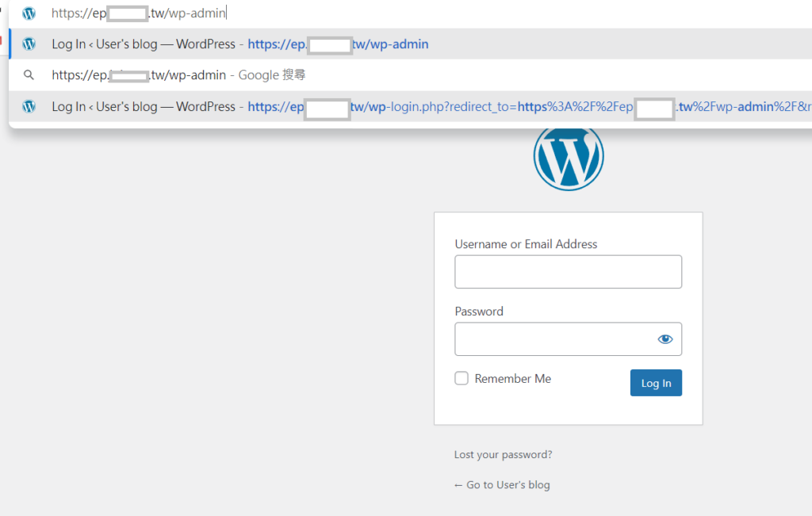Focus the Username or Email Address field
Screen dimensions: 812x516
pos(568,272)
